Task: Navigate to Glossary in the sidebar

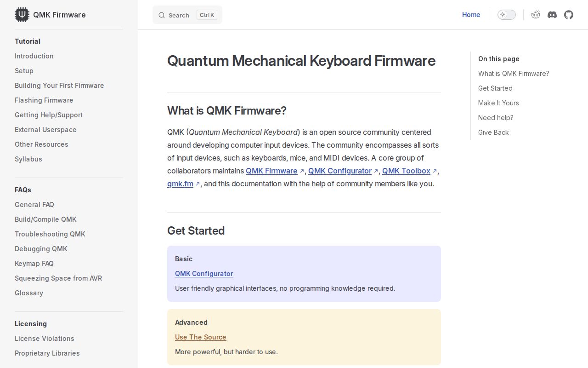Action: pos(29,293)
